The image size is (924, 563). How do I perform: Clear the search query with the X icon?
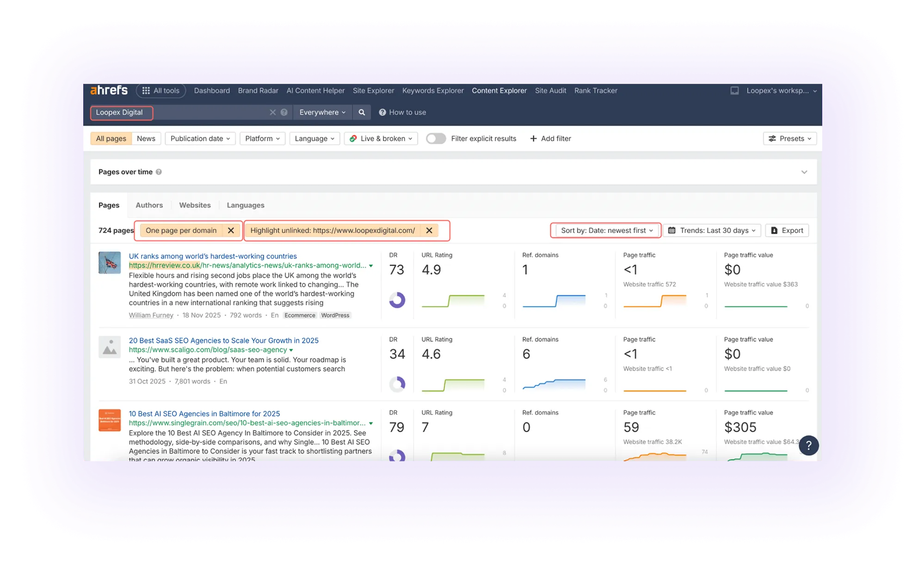click(273, 112)
